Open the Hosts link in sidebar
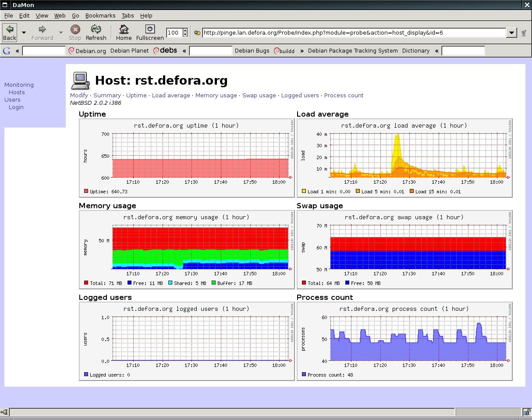The image size is (532, 420). point(17,92)
